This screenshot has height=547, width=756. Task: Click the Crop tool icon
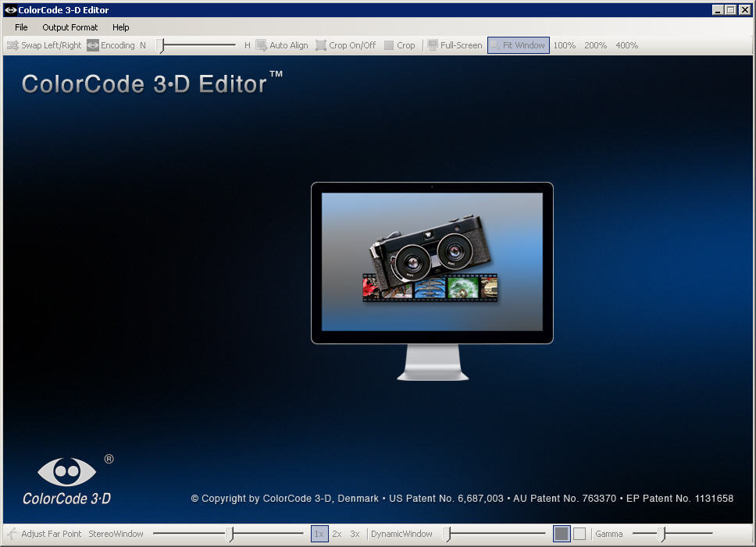pos(389,45)
